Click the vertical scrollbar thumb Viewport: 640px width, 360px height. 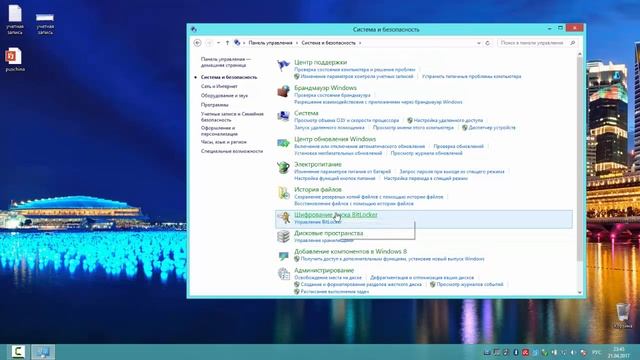(580, 159)
